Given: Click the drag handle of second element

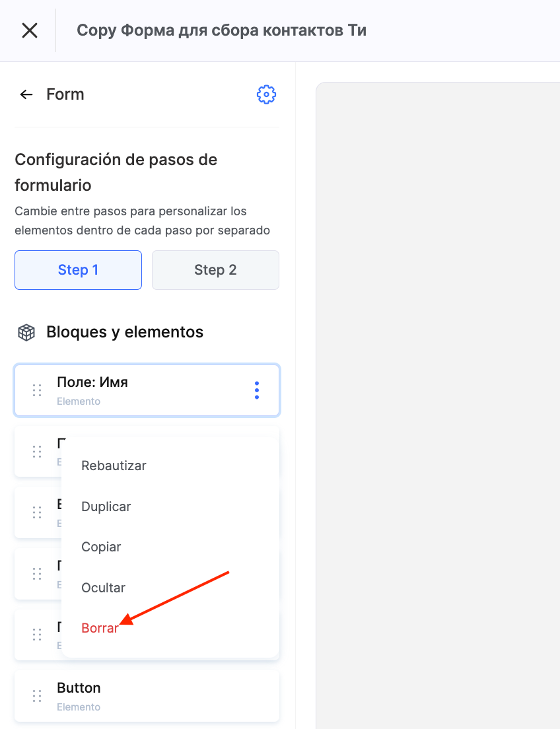Looking at the screenshot, I should tap(37, 452).
